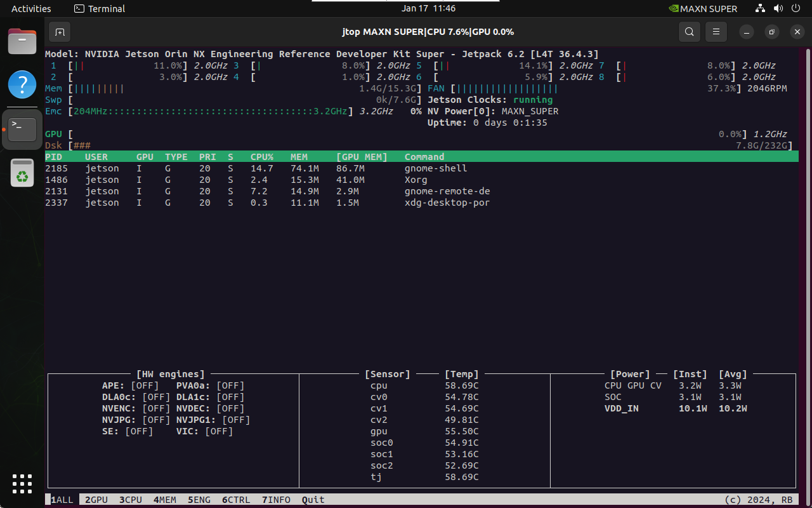The image size is (812, 508).
Task: Click the SOC power 3.1W row
Action: (x=673, y=397)
